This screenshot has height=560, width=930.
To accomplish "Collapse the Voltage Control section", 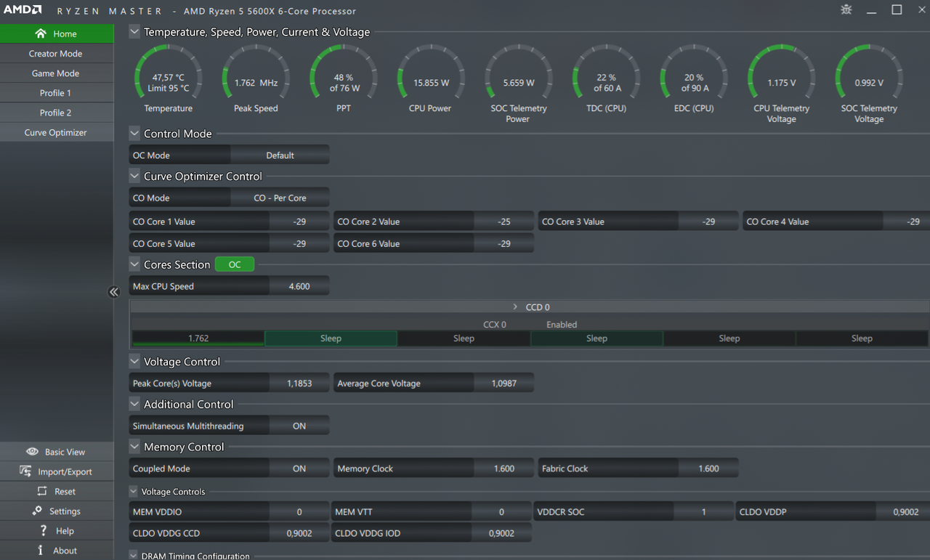I will click(x=134, y=361).
